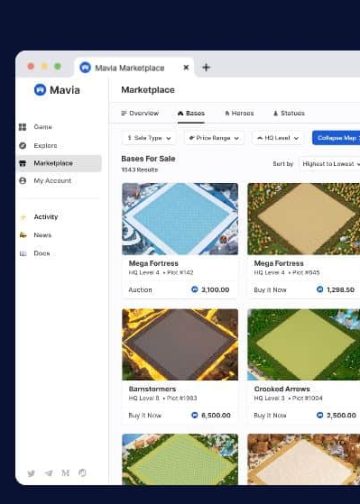
Task: Go to Game in the sidebar
Action: point(43,127)
